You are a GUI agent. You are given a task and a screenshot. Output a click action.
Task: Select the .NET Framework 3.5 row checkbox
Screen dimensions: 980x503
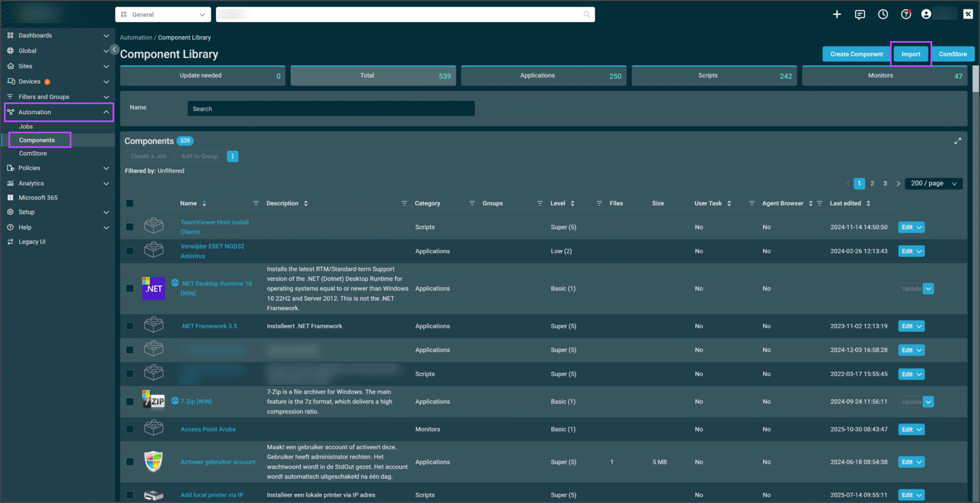point(130,326)
